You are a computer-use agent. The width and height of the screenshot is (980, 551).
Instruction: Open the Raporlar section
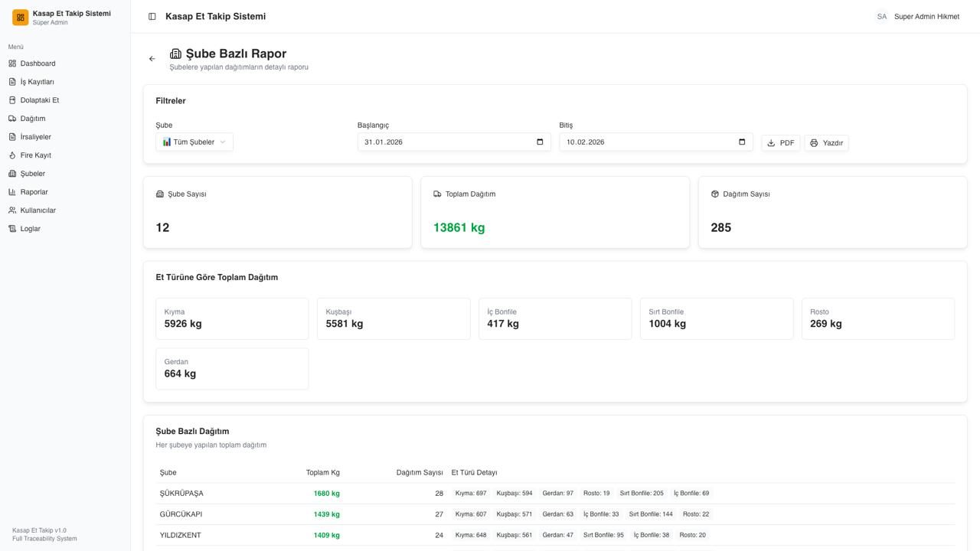click(34, 192)
